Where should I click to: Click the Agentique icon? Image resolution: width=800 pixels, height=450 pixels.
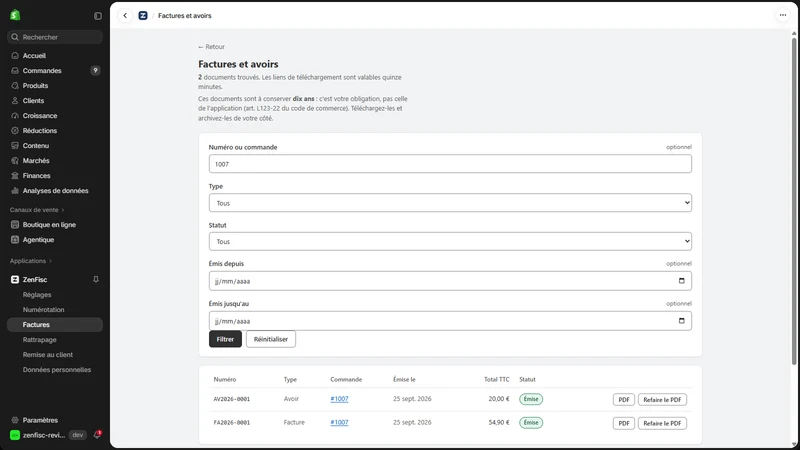(15, 240)
